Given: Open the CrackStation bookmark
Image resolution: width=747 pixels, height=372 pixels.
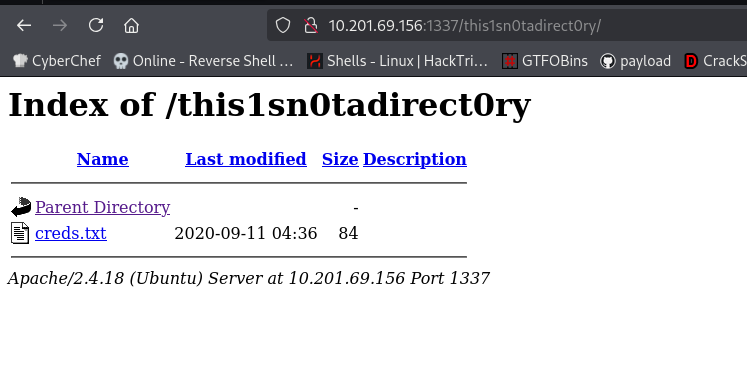Looking at the screenshot, I should tap(715, 61).
